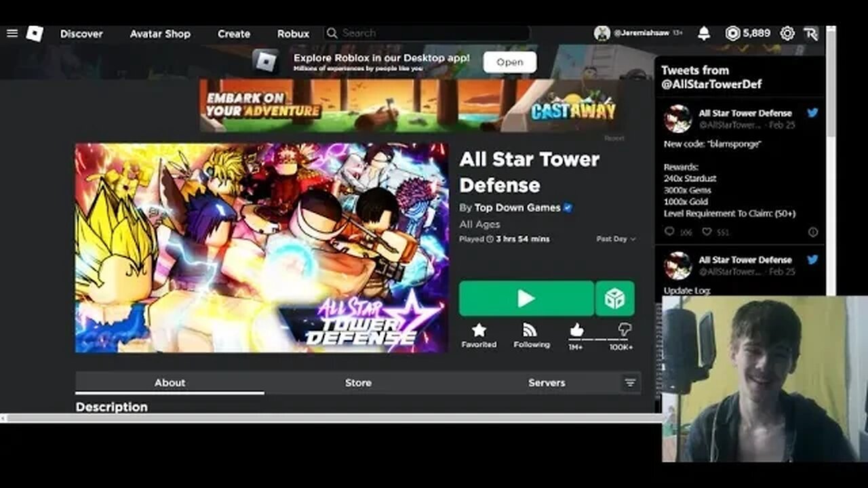Click the Open desktop app button
This screenshot has height=488, width=868.
point(510,62)
